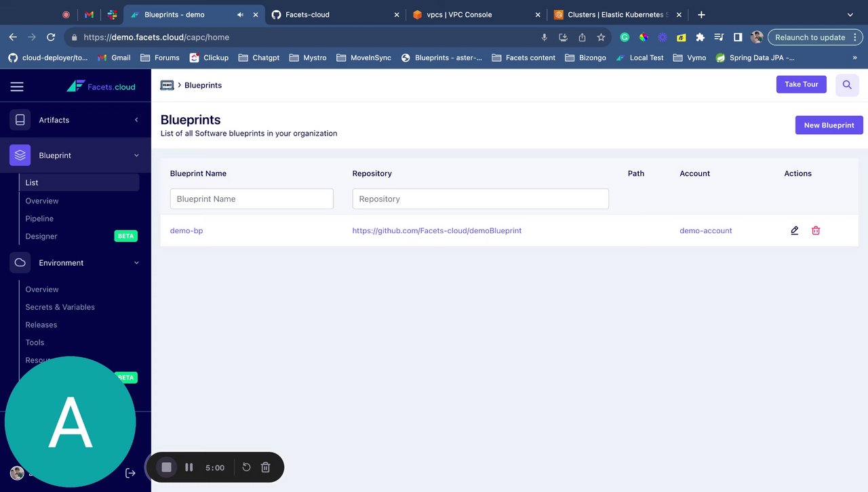Click the Chrome profile avatar

757,37
